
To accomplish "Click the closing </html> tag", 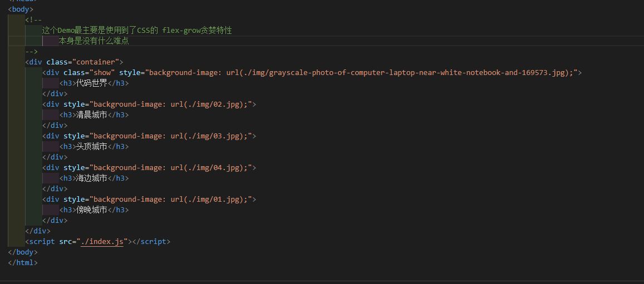I will 23,263.
